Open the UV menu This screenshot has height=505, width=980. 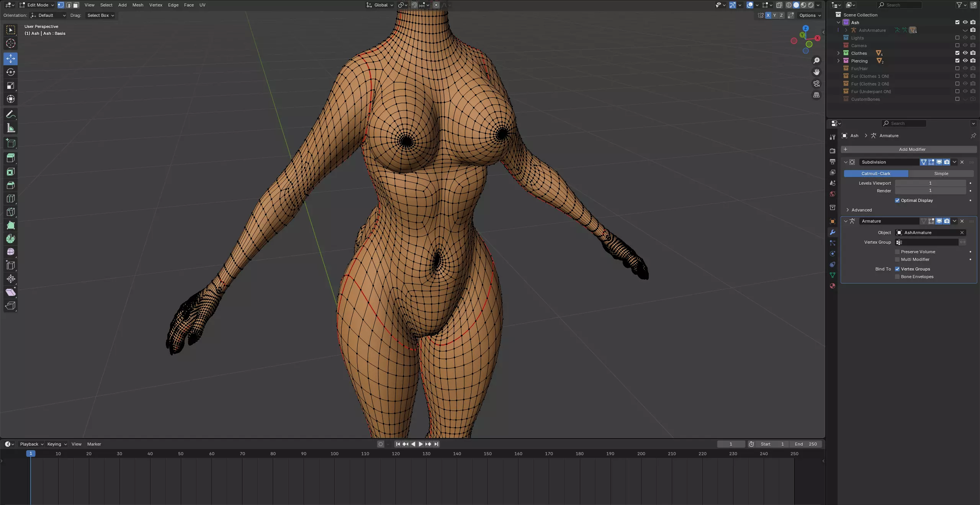202,5
